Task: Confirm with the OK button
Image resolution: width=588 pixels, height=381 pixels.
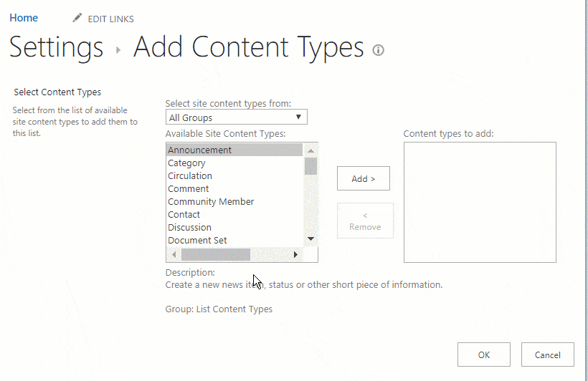Action: 484,355
